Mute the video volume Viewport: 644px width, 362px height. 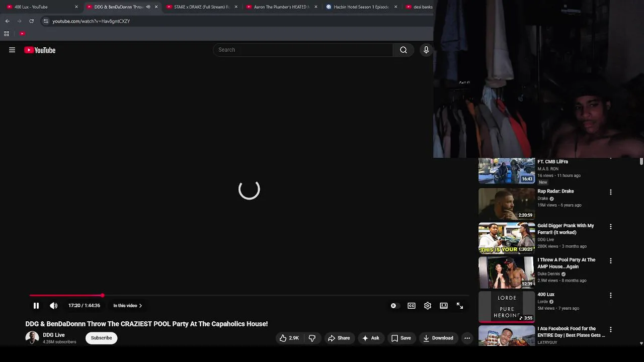[54, 306]
